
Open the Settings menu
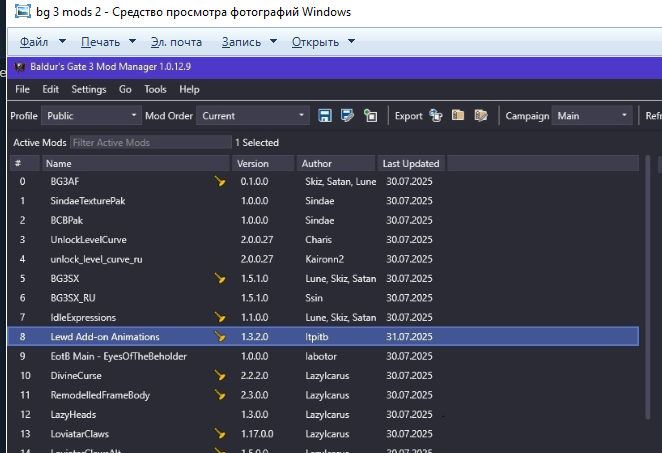(x=89, y=90)
